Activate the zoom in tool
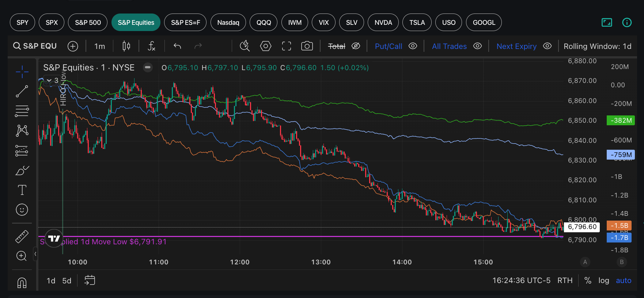 pos(22,256)
